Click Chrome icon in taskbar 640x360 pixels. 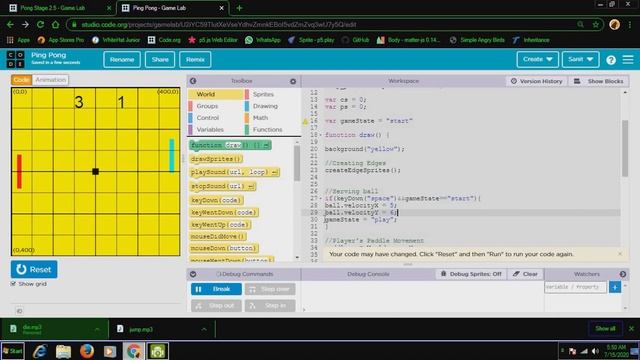(134, 351)
